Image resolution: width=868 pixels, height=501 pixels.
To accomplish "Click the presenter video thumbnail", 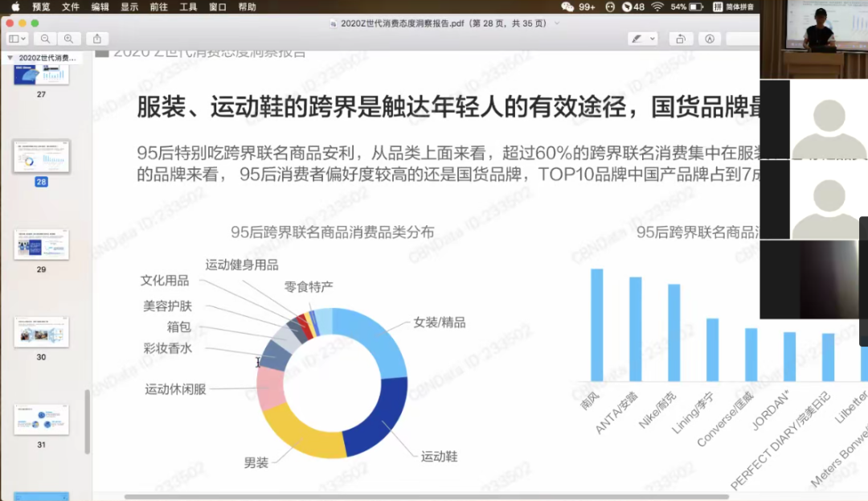I will [x=813, y=39].
